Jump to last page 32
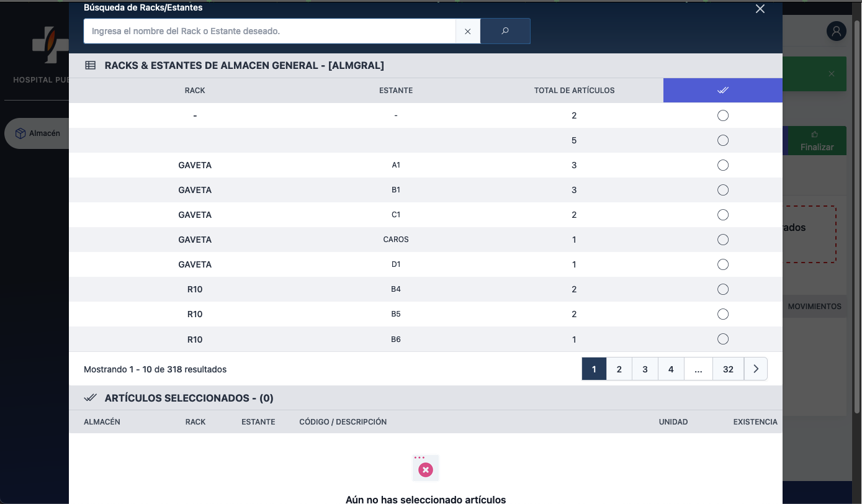The image size is (862, 504). (728, 369)
